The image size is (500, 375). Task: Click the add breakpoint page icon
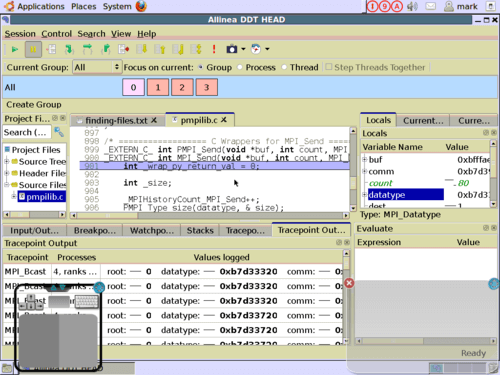tap(51, 50)
